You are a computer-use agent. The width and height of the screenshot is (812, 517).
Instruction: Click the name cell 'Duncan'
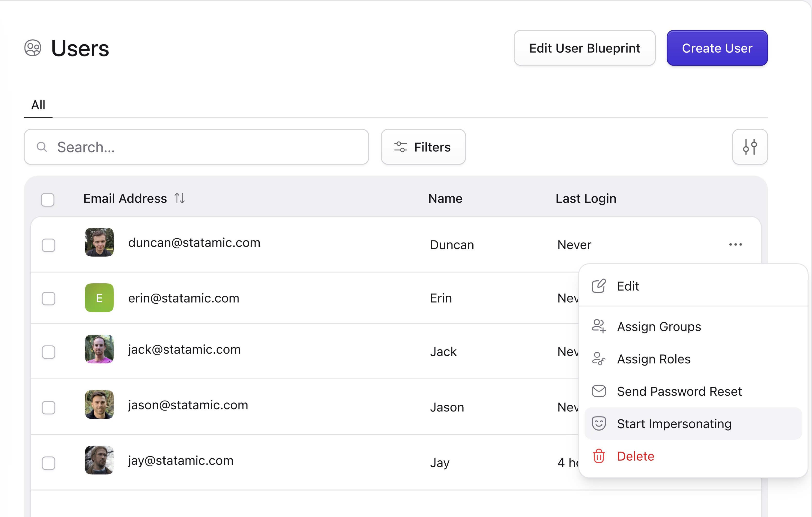pyautogui.click(x=452, y=244)
